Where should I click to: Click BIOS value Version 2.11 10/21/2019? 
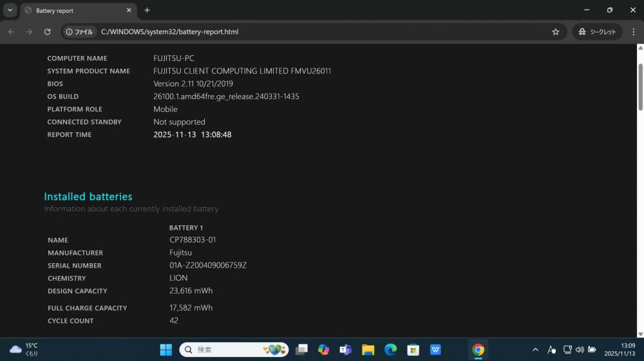tap(193, 84)
